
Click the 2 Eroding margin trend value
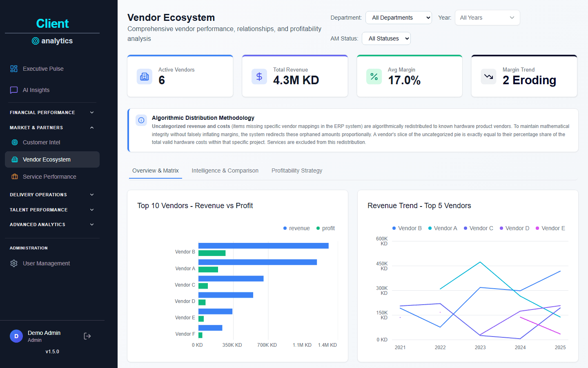click(529, 80)
